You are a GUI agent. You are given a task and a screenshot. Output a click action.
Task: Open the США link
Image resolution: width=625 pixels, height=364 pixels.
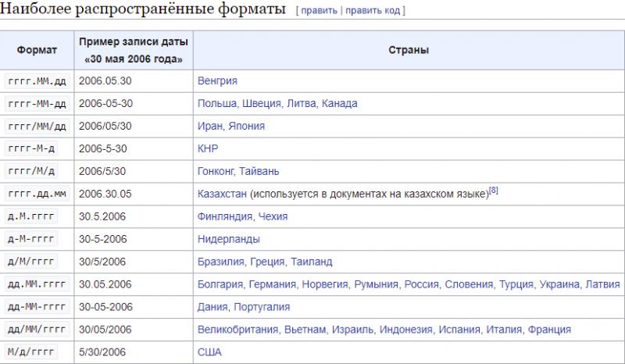coord(209,352)
